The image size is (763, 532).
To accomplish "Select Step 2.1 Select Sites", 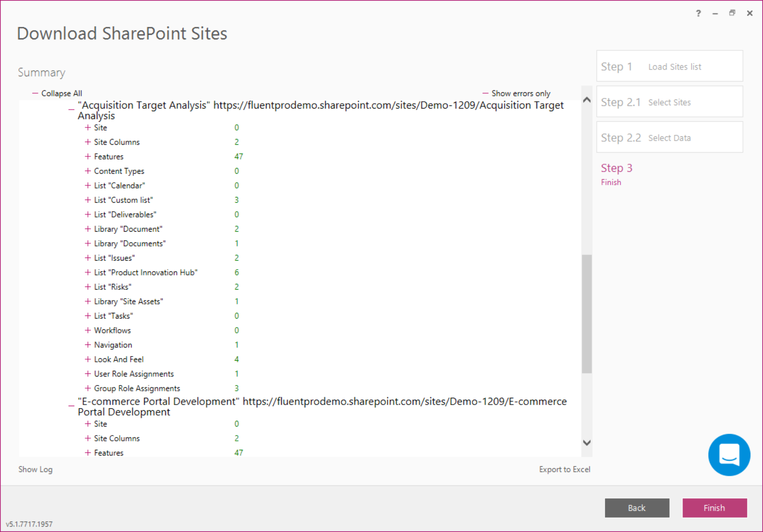I will 669,101.
